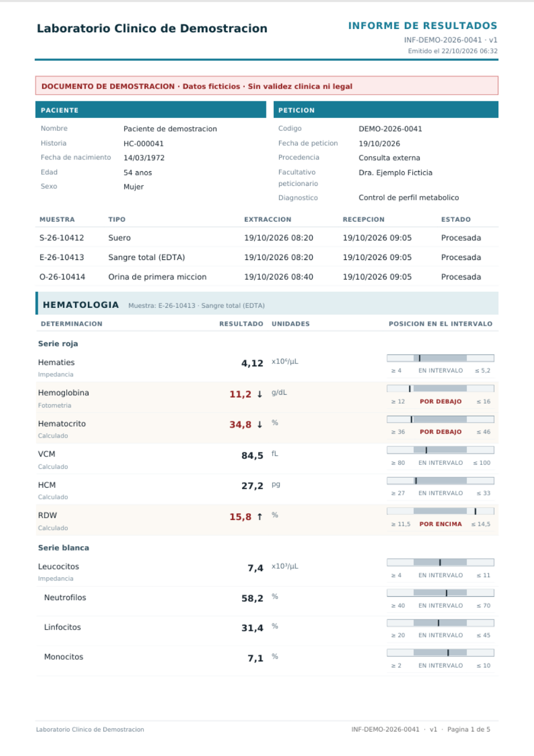
Task: Select the VCM result "84,5"
Action: click(x=252, y=455)
